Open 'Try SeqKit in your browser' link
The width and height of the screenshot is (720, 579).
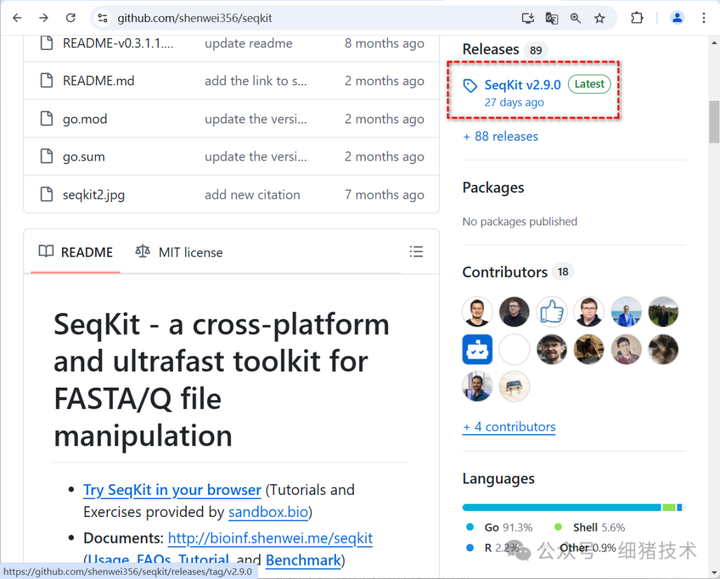point(172,490)
